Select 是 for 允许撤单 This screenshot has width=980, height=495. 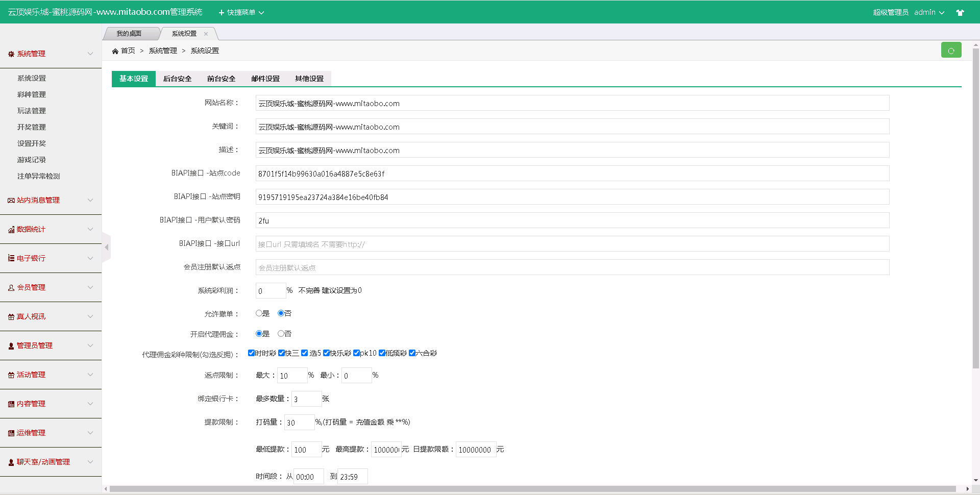(259, 313)
